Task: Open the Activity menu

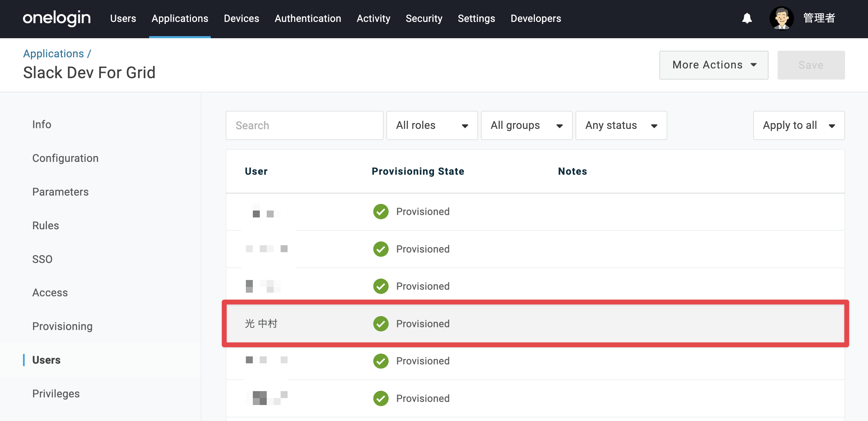Action: point(373,18)
